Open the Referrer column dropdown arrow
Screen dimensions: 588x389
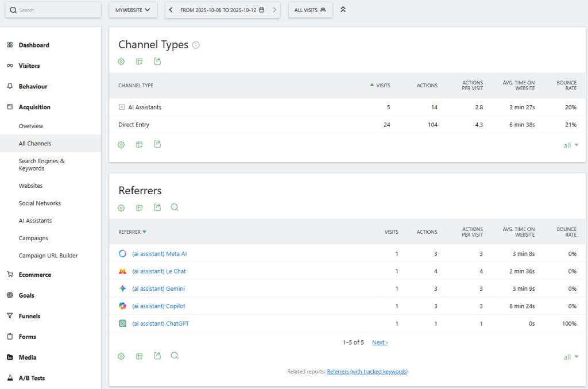[144, 232]
